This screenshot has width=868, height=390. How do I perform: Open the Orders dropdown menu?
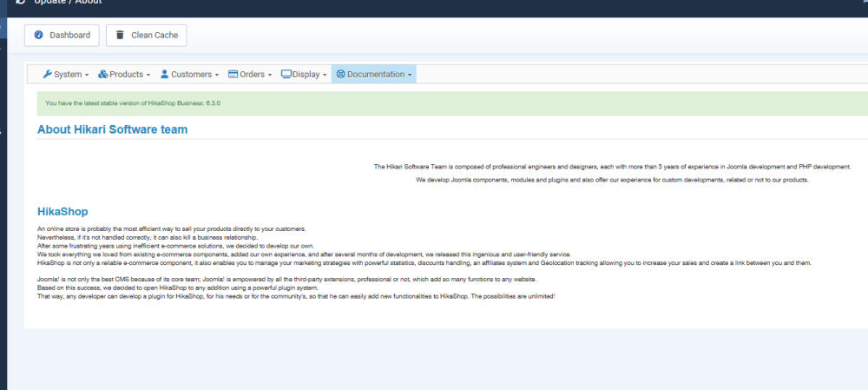250,74
